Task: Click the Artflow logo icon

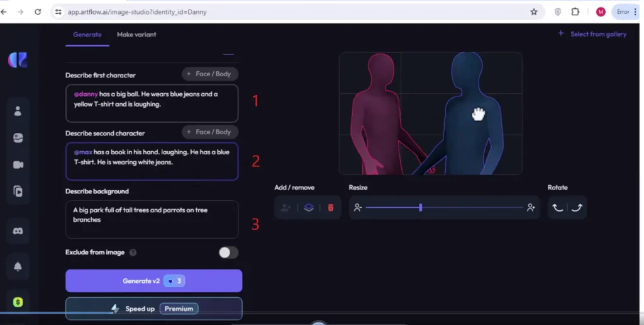Action: 18,60
